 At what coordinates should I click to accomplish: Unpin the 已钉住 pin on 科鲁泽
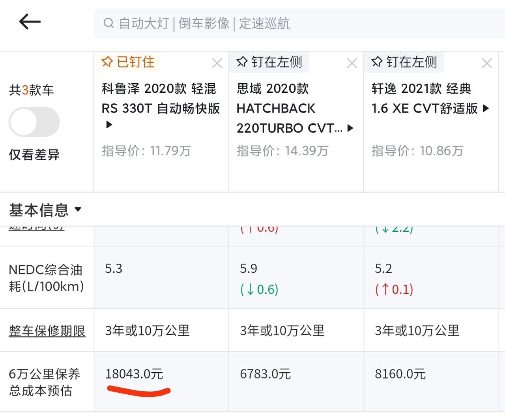(128, 62)
